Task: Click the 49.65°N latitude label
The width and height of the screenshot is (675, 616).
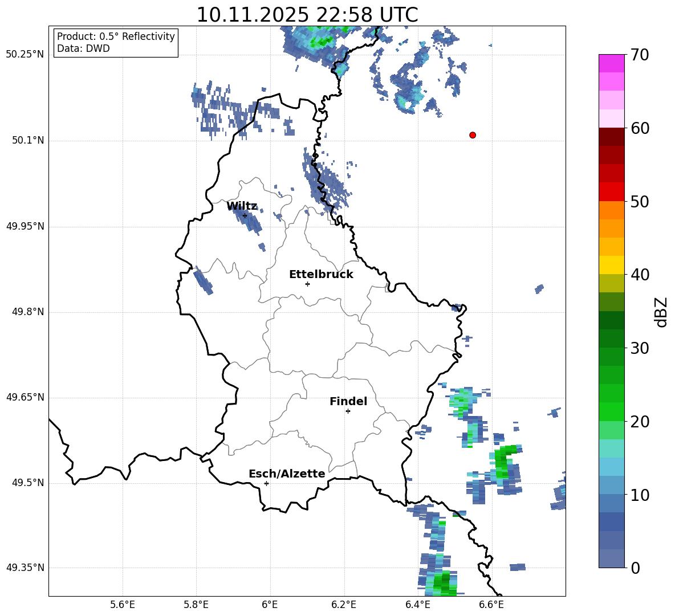Action: tap(25, 397)
